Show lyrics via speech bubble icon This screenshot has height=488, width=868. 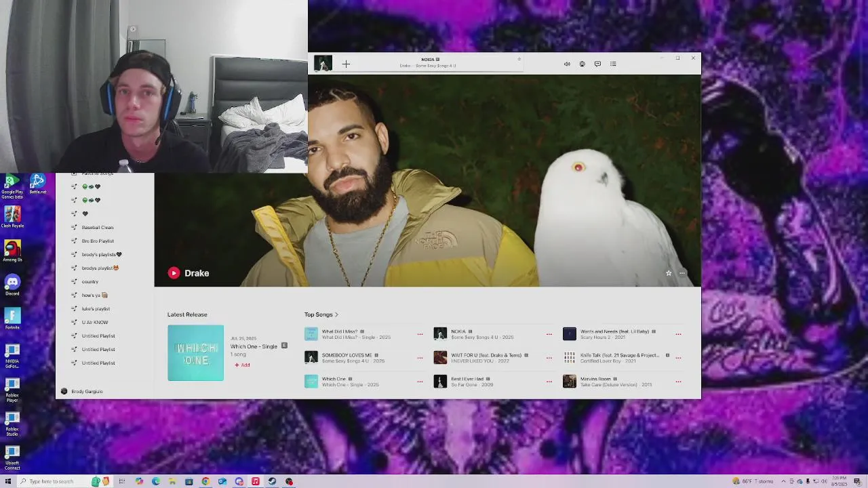(597, 64)
